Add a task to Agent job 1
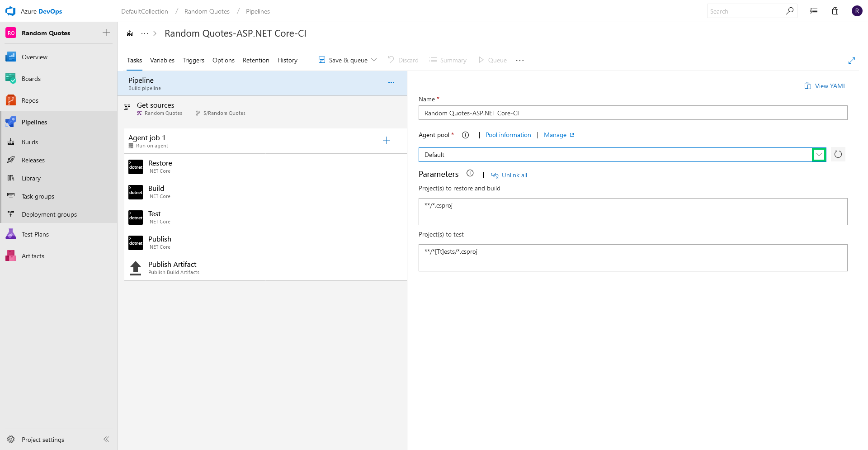 click(x=387, y=140)
